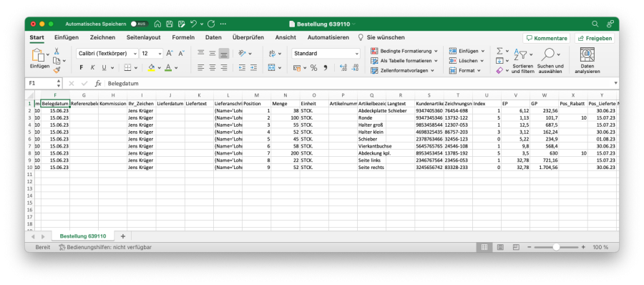
Task: Click zoom out minus button
Action: (529, 247)
